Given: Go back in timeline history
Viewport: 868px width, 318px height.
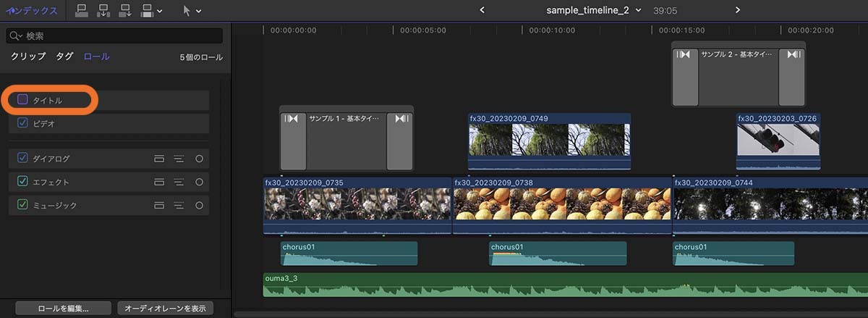Looking at the screenshot, I should (x=482, y=10).
